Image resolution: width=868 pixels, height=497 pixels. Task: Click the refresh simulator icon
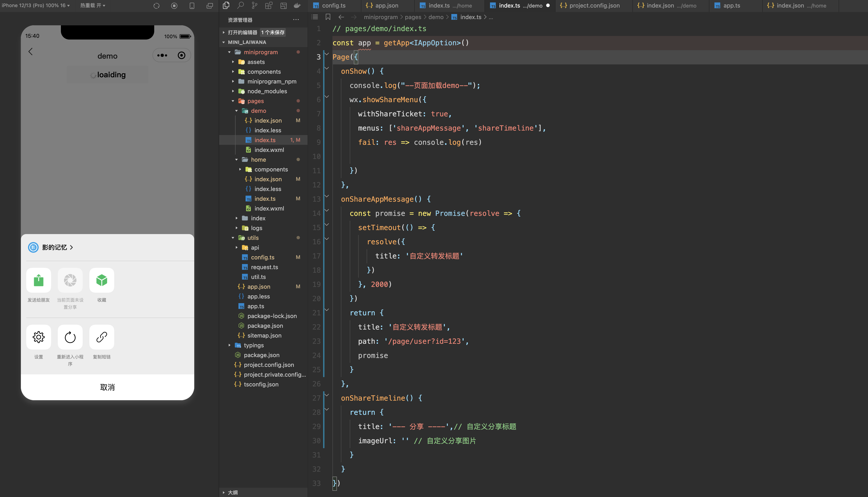[156, 6]
